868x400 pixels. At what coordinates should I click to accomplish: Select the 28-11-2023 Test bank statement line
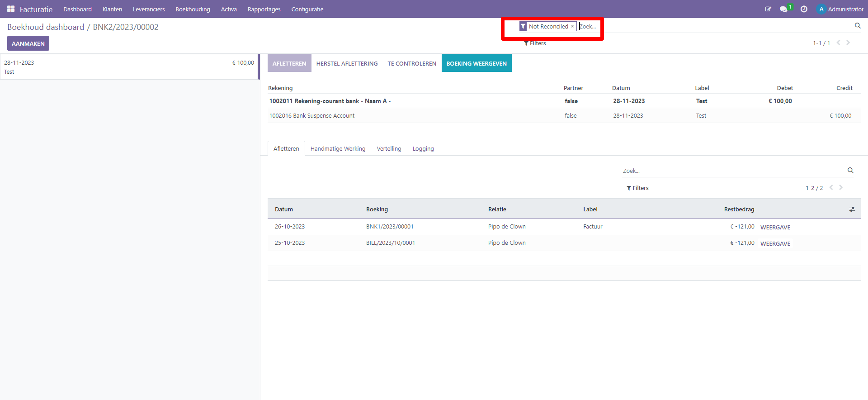coord(129,67)
